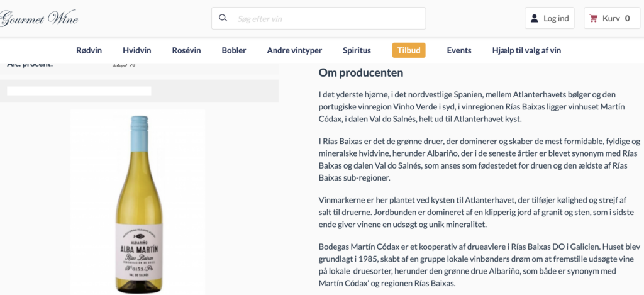Click the shopping cart icon
This screenshot has width=644, height=295.
593,18
